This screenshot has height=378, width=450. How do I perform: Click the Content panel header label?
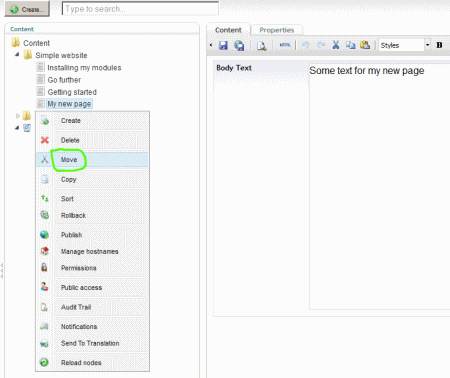coord(22,29)
